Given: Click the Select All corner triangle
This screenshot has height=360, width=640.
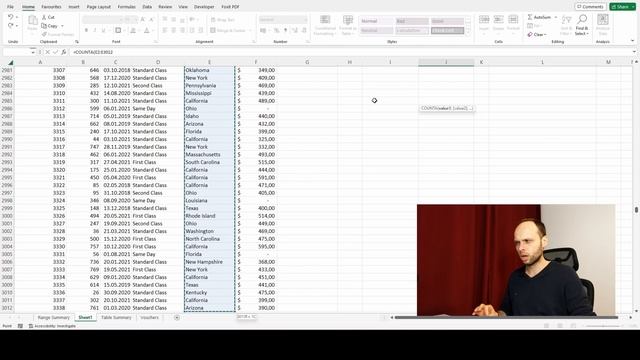Looking at the screenshot, I should (x=10, y=62).
